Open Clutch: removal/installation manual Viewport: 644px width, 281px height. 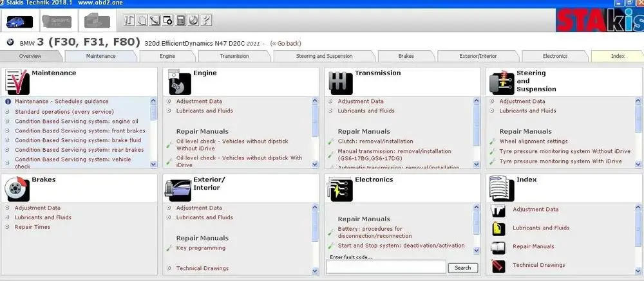click(x=375, y=141)
